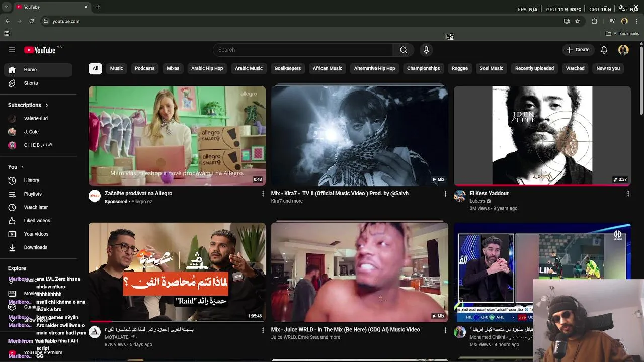Open Labess channel name link

coord(477,201)
